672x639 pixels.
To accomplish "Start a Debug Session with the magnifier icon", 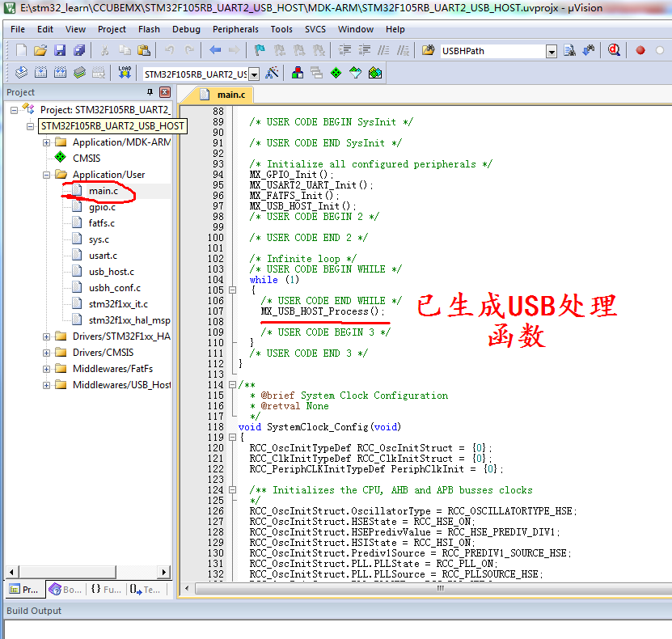I will coord(613,50).
